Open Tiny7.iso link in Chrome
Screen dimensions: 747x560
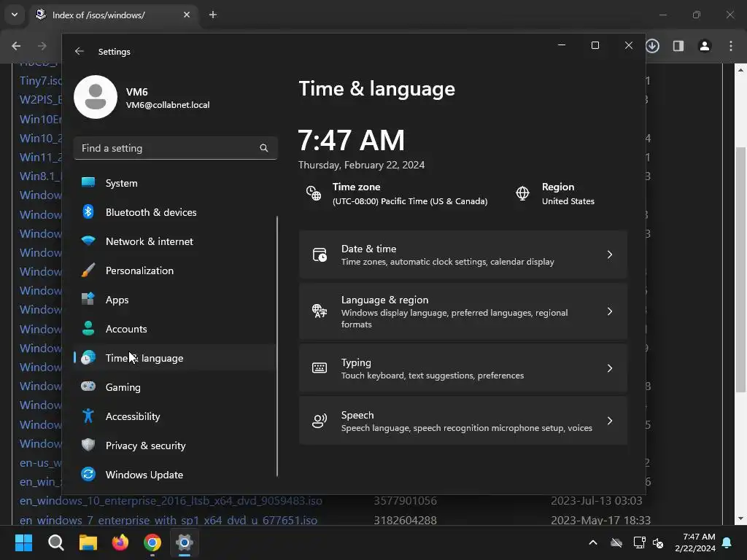click(x=41, y=81)
